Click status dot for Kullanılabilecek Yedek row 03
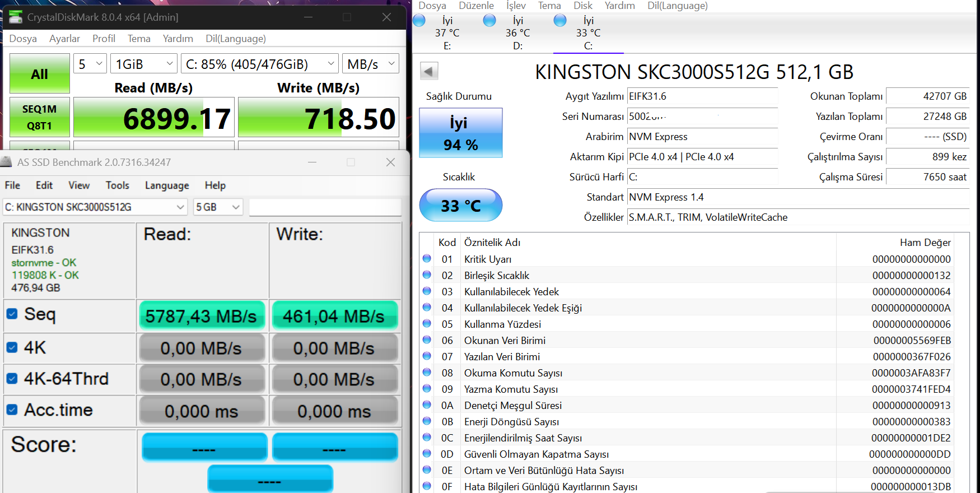Image resolution: width=980 pixels, height=493 pixels. tap(427, 291)
